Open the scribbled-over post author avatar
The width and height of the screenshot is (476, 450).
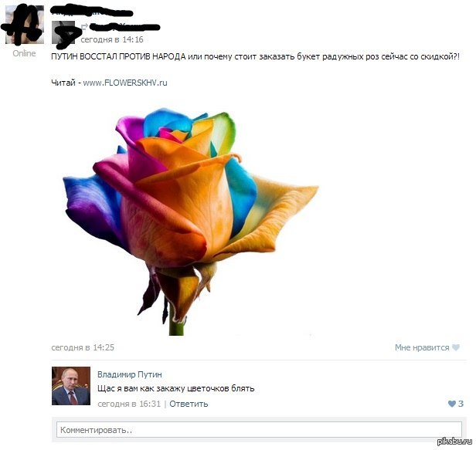[x=24, y=25]
